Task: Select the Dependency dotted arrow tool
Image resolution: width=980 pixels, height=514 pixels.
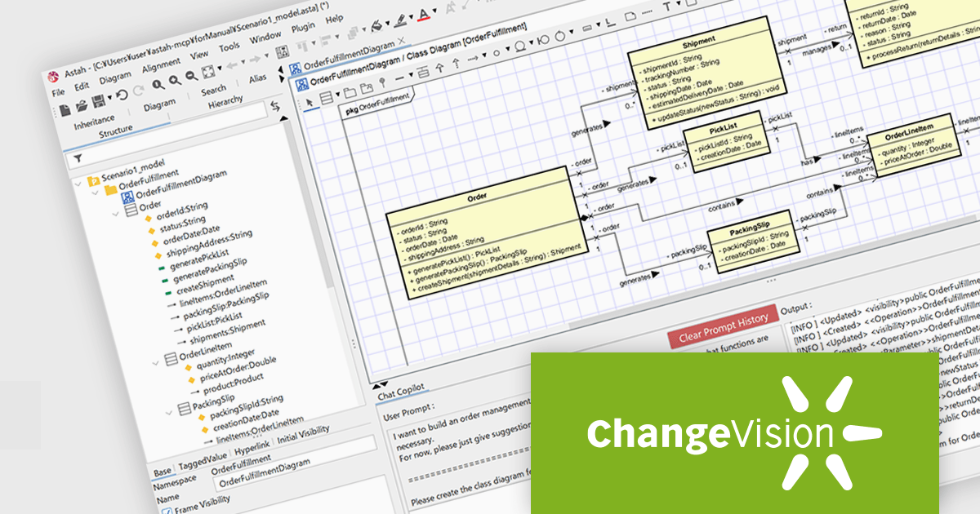Action: point(473,58)
